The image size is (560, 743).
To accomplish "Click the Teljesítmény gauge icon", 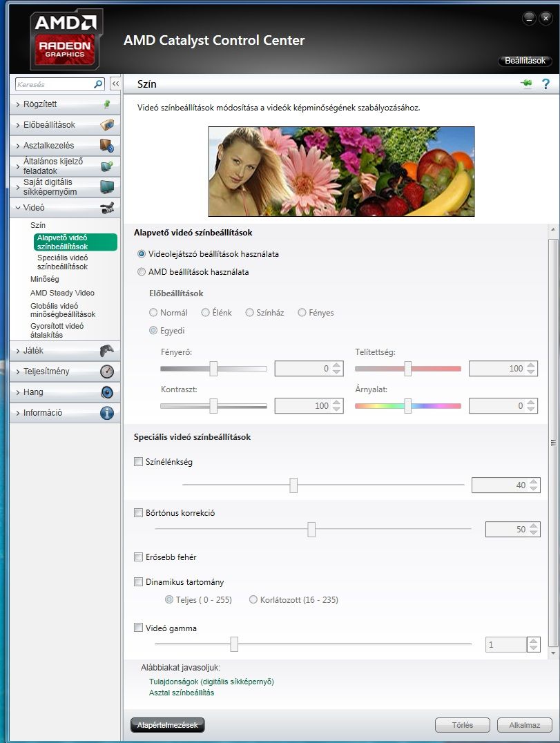I will pos(107,371).
